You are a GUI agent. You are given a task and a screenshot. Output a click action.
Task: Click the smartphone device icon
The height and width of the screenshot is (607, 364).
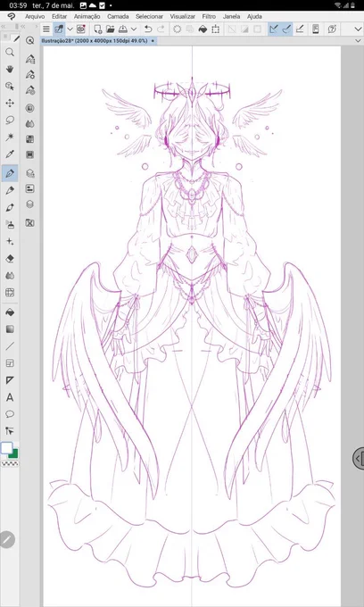pyautogui.click(x=316, y=29)
